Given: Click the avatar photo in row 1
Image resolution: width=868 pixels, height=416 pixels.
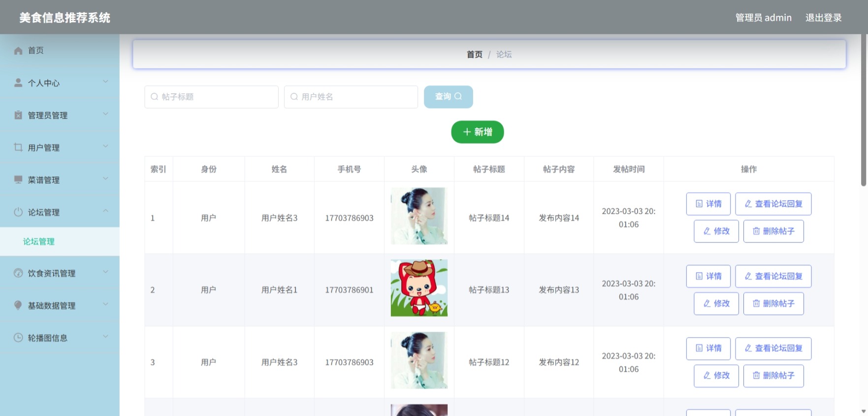Looking at the screenshot, I should (419, 216).
